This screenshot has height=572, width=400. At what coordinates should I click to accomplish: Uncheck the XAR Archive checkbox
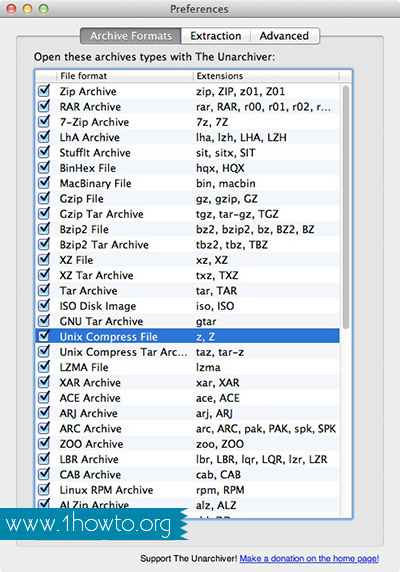pyautogui.click(x=44, y=382)
